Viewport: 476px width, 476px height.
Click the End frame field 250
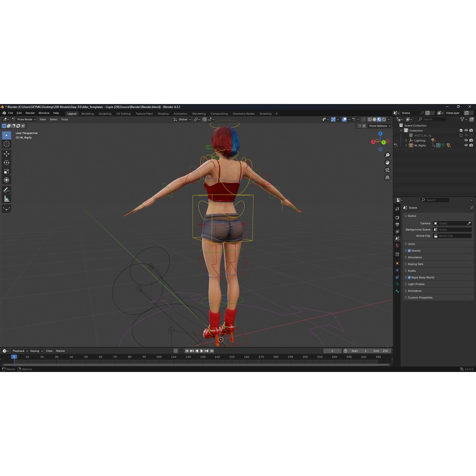tap(381, 351)
